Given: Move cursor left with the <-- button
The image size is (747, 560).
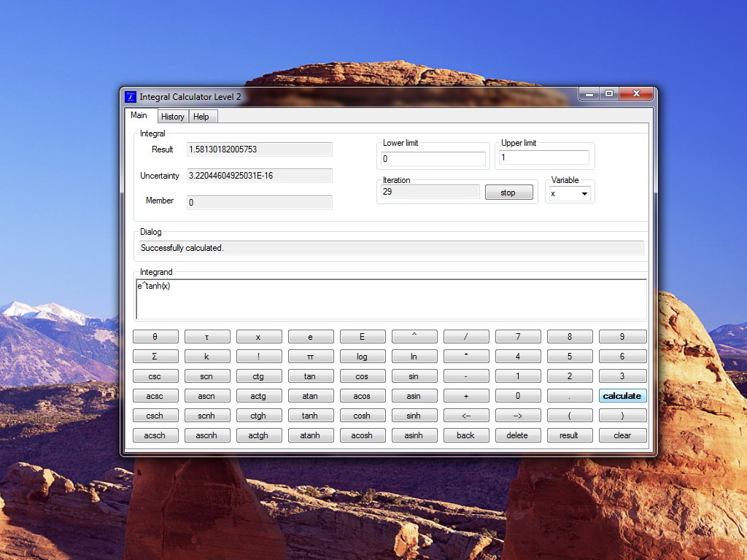Looking at the screenshot, I should pos(466,415).
